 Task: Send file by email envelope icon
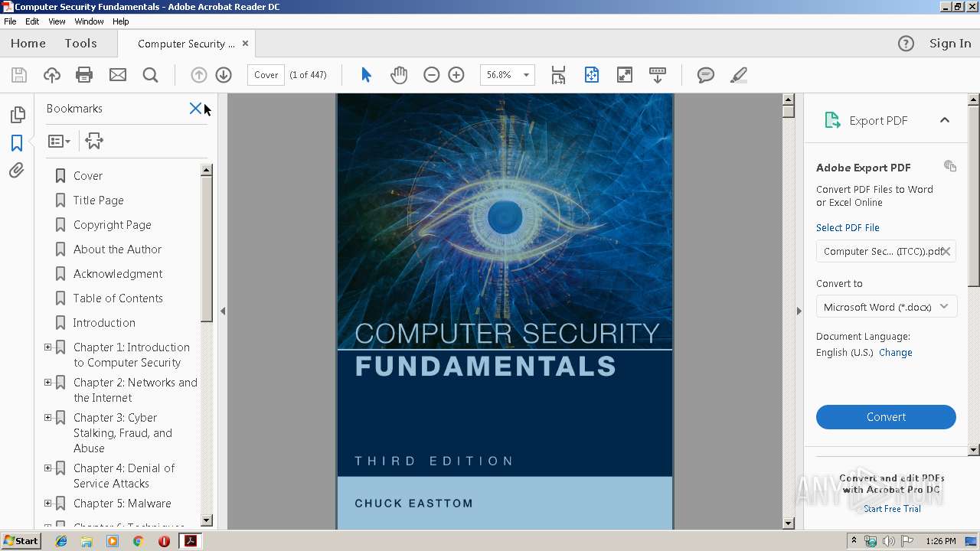coord(117,75)
